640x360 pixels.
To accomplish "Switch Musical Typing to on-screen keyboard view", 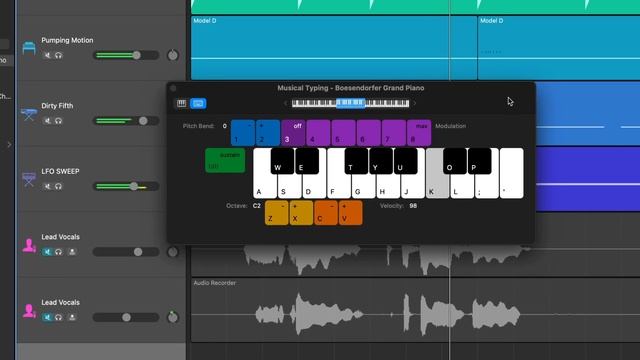I will tap(181, 104).
